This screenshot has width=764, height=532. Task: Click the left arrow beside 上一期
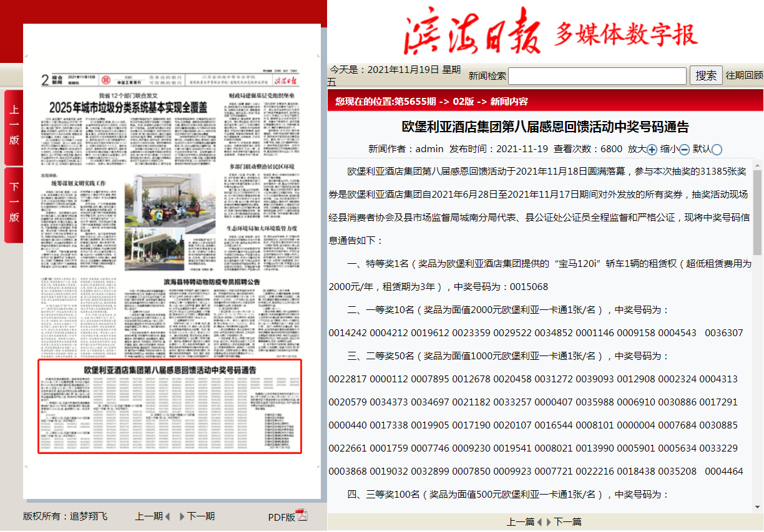coord(167,516)
